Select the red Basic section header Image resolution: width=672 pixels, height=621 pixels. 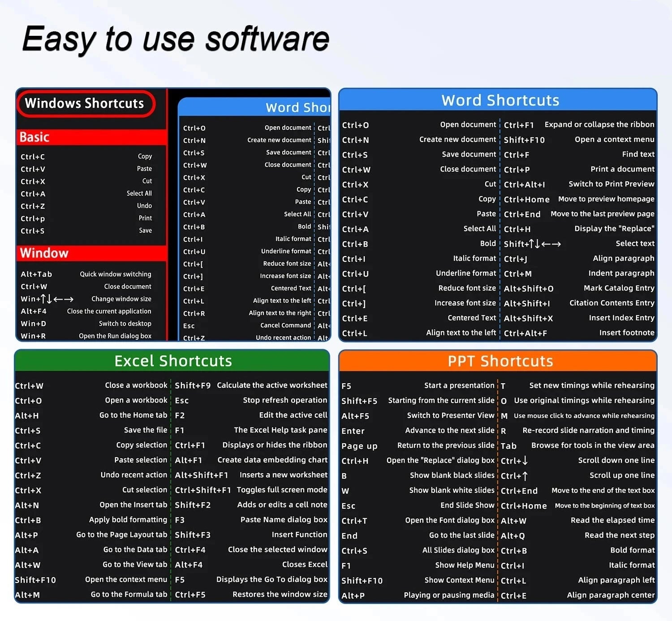(91, 137)
